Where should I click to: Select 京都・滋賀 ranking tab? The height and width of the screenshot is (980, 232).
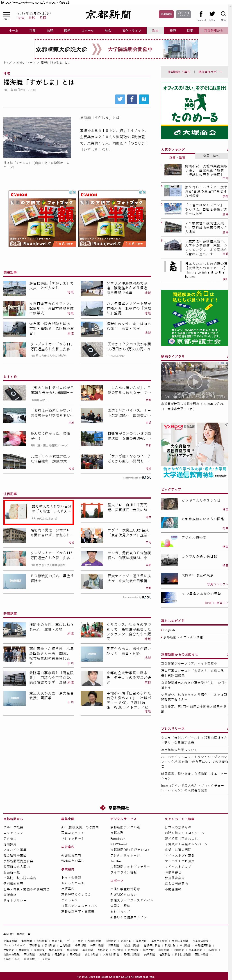(177, 157)
